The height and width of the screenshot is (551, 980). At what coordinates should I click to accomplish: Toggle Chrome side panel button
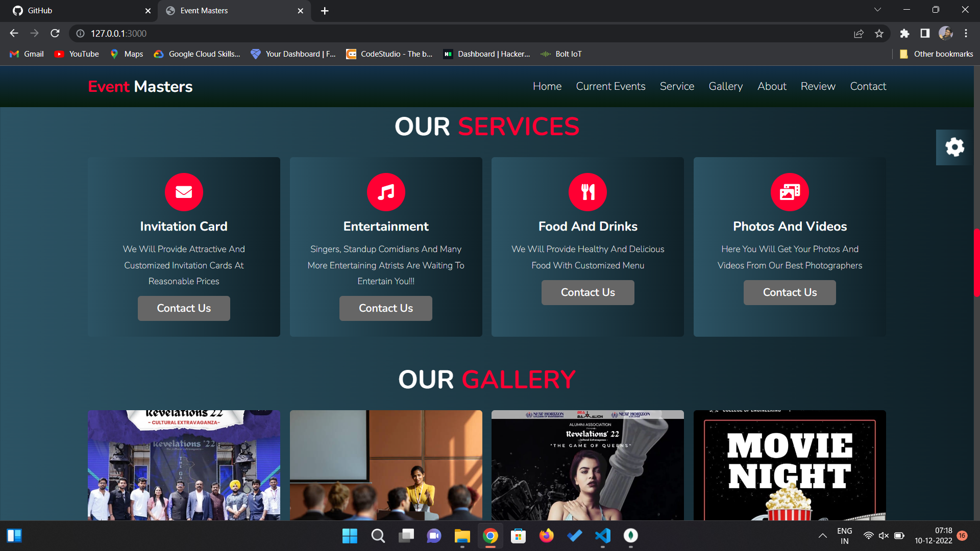point(925,34)
